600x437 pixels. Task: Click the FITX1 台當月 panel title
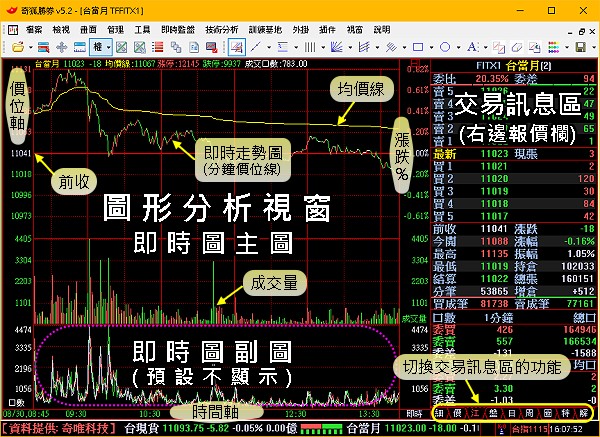[514, 66]
